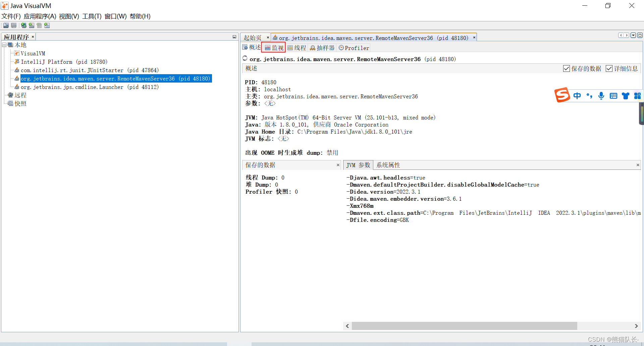Select IntelliJ Platform (pid 18780)

[64, 62]
